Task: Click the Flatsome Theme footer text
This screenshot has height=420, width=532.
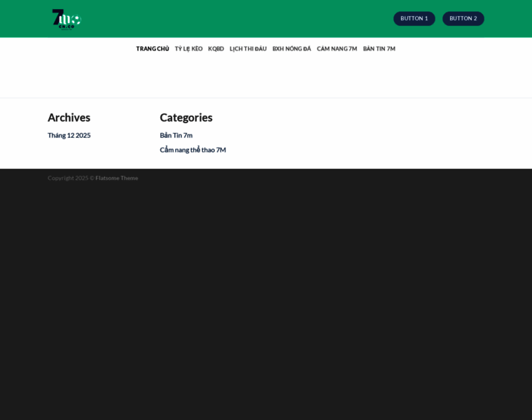Action: click(x=116, y=178)
